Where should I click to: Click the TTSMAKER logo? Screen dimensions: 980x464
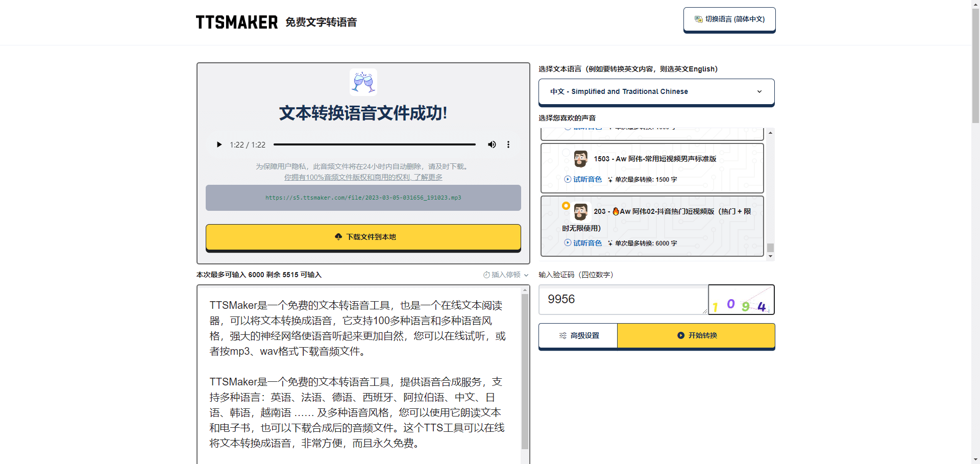tap(237, 22)
